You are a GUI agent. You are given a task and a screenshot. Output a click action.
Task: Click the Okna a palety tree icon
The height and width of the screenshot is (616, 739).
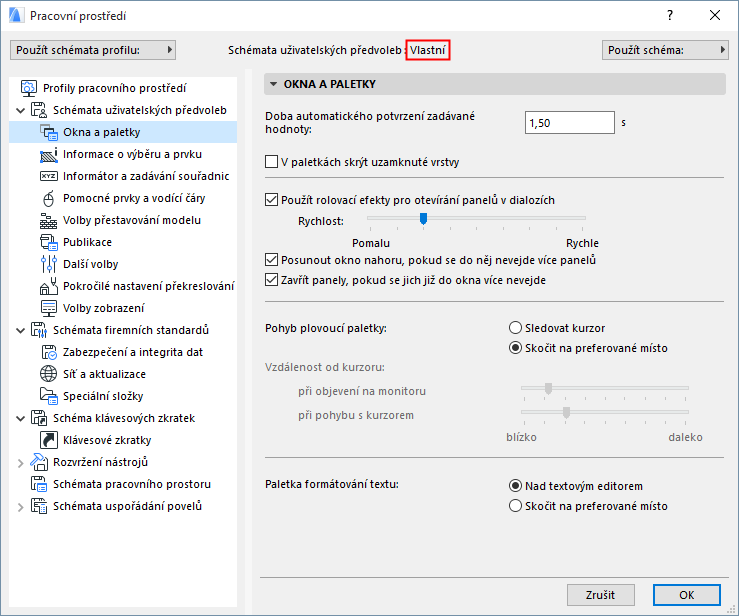50,132
